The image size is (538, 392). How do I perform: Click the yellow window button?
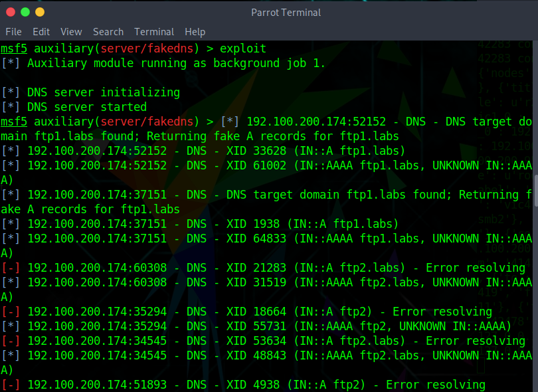point(40,12)
